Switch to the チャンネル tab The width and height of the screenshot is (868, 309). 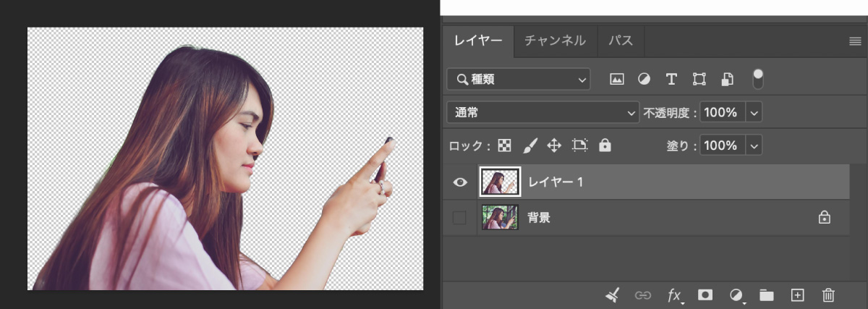[555, 41]
